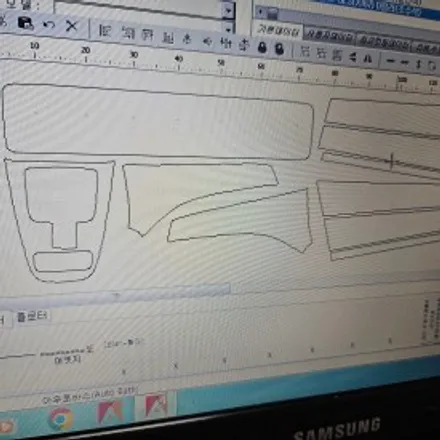Select the first tab in right panel
Image resolution: width=440 pixels, height=440 pixels.
click(279, 31)
